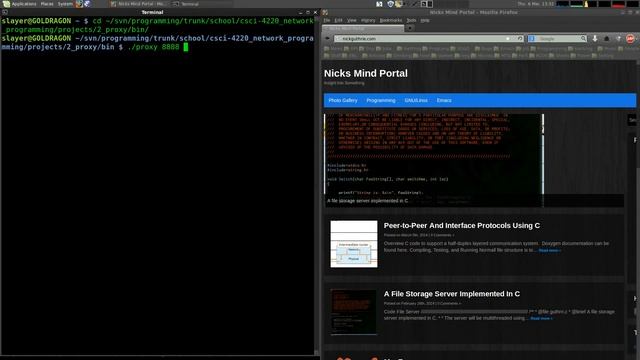Open A File Storage Server Implemented In C title

click(452, 294)
